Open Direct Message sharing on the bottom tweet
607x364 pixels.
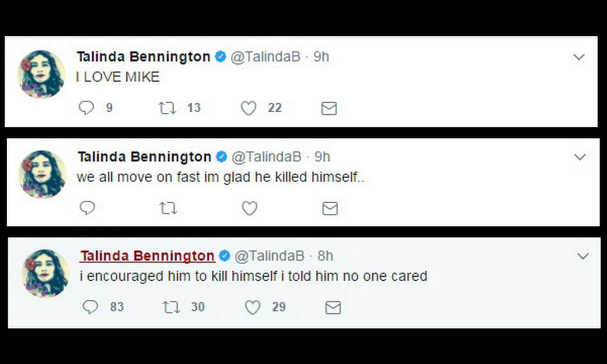(333, 307)
